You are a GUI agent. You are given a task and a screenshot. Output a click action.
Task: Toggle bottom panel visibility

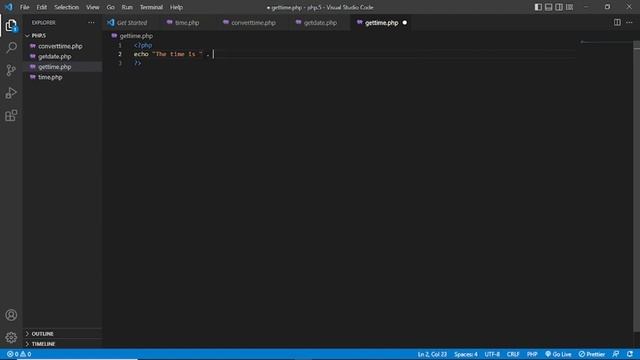tap(549, 7)
